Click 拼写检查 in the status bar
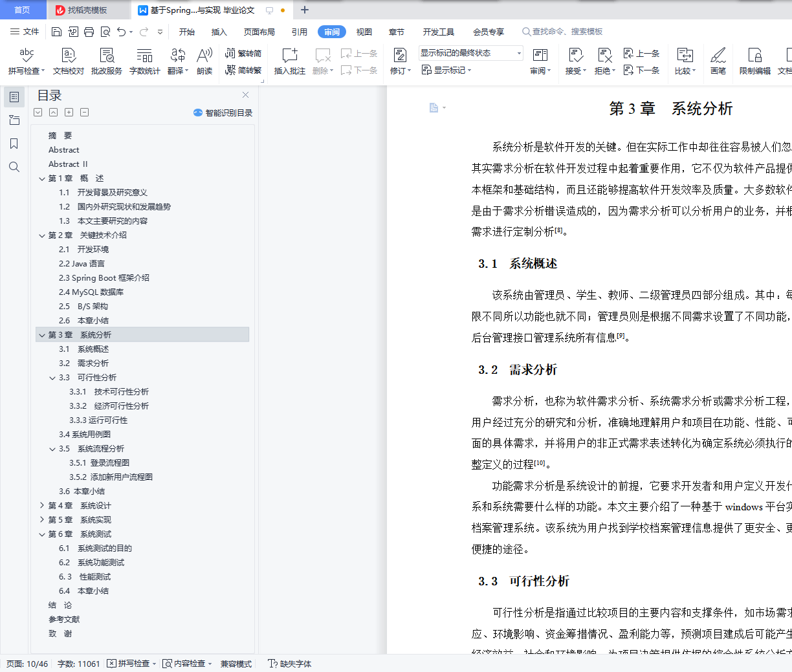 [131, 664]
